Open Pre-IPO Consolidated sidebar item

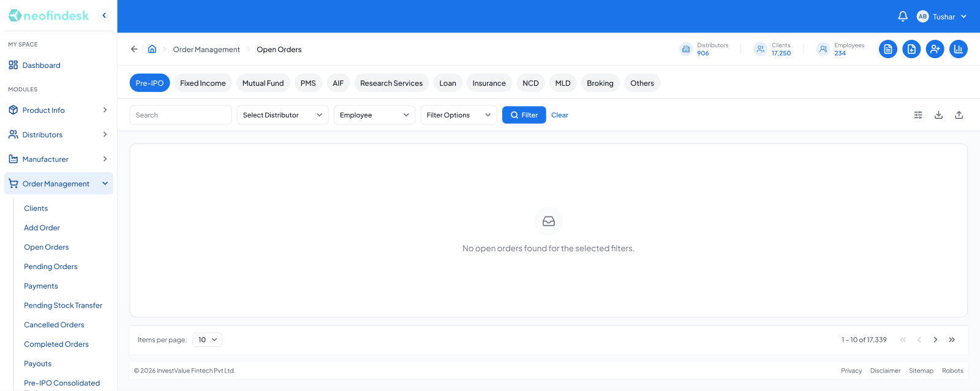(62, 383)
